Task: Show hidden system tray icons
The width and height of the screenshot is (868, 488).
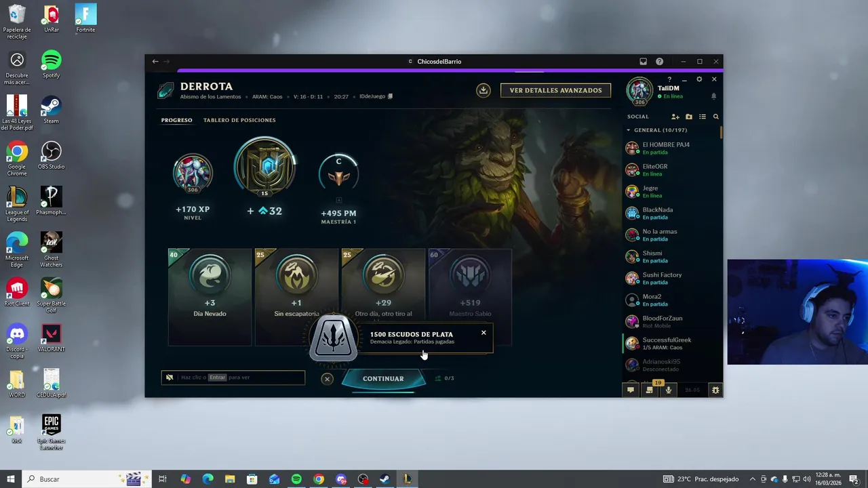Action: pyautogui.click(x=752, y=479)
